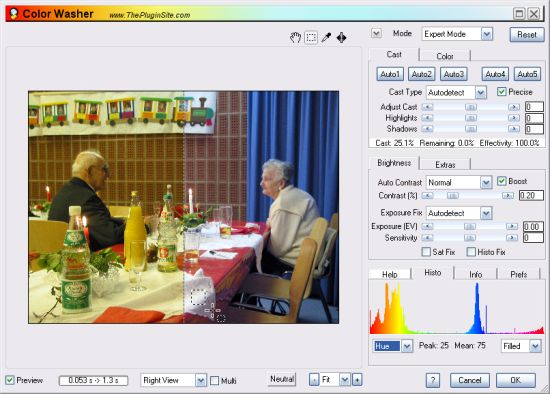Switch to the Histo tab
Viewport: 550px width, 394px height.
(432, 273)
